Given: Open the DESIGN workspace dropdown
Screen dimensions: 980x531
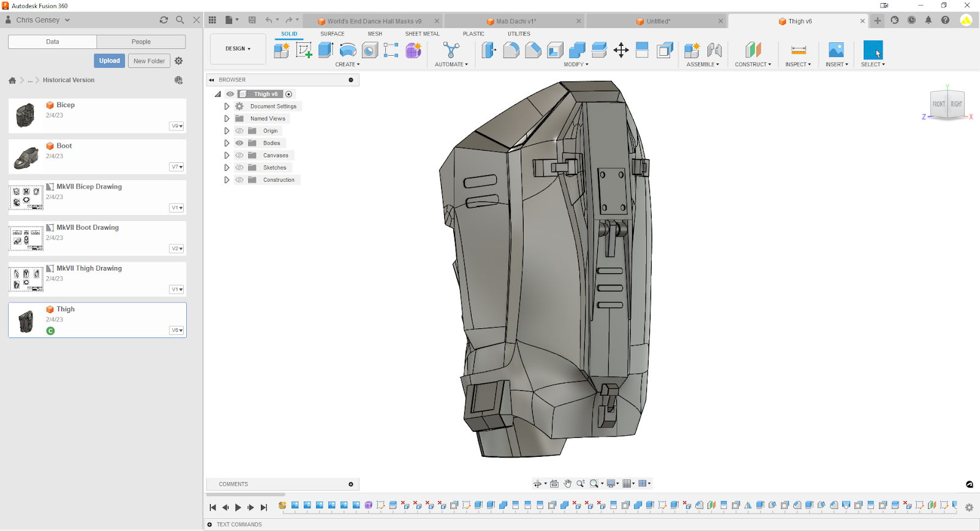Looking at the screenshot, I should [238, 49].
